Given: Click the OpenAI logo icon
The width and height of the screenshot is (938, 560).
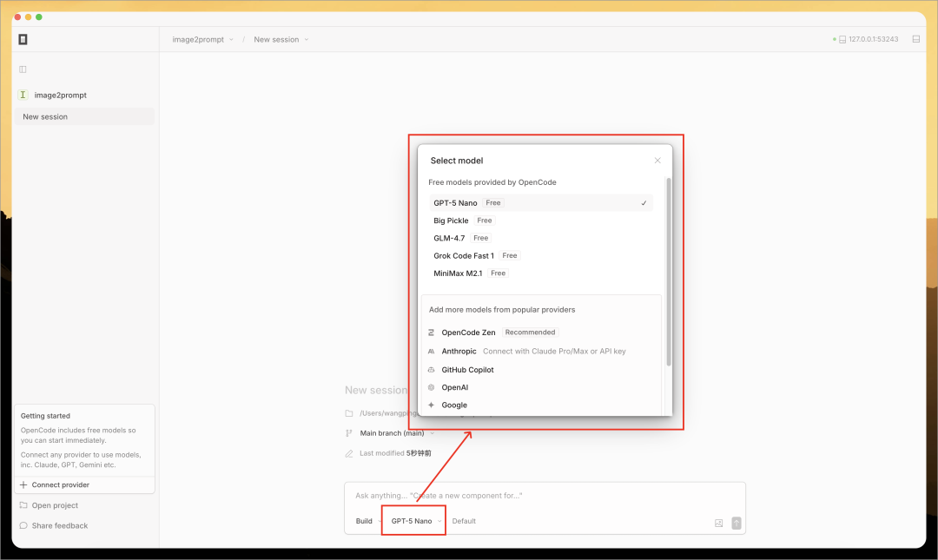Looking at the screenshot, I should (x=432, y=387).
